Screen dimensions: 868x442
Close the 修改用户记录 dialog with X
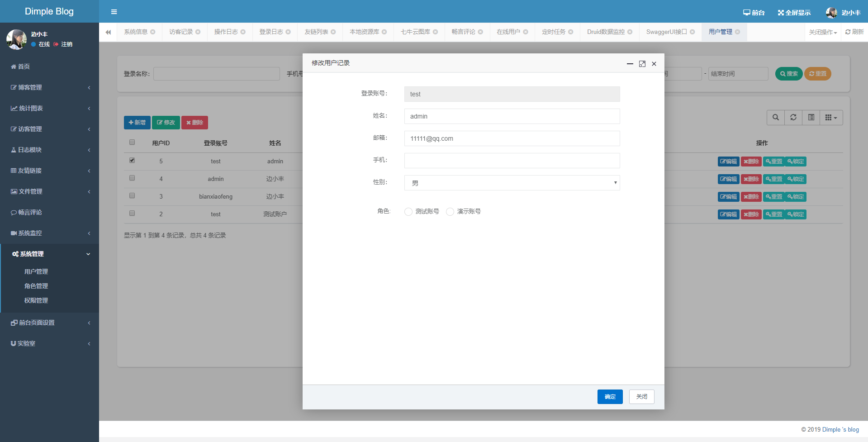(x=654, y=64)
